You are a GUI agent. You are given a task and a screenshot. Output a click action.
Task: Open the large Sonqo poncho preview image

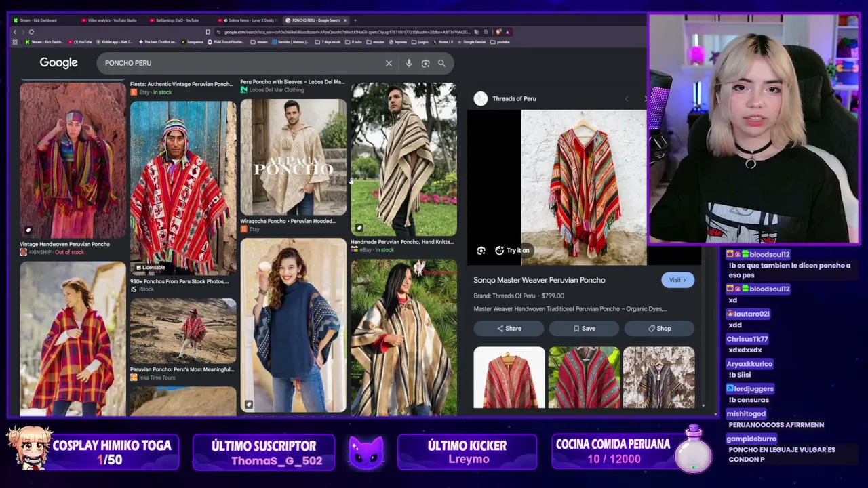tap(584, 187)
